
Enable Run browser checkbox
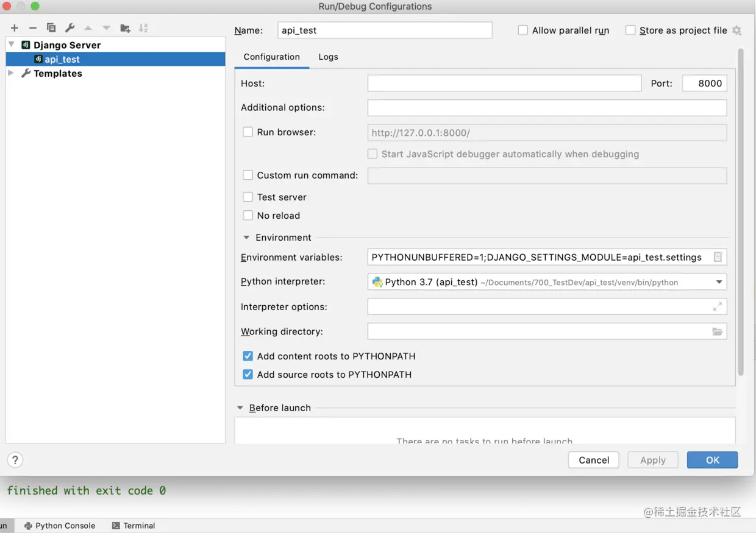[x=248, y=132]
